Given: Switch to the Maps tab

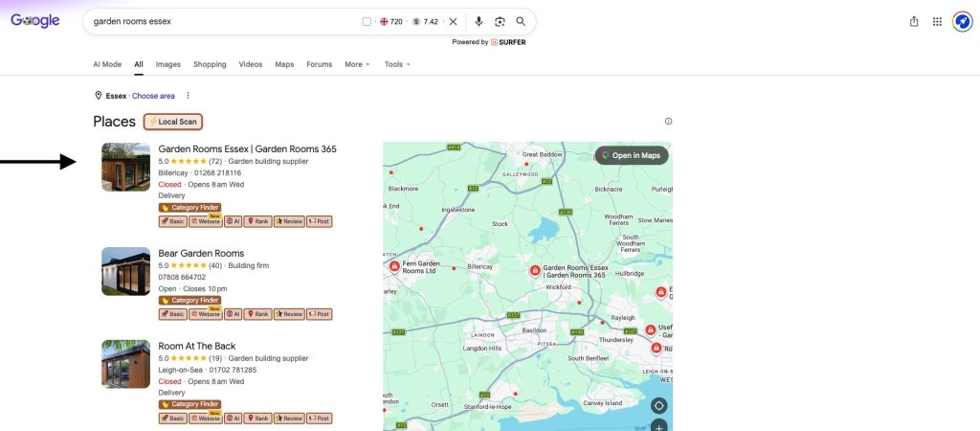Looking at the screenshot, I should pyautogui.click(x=284, y=64).
